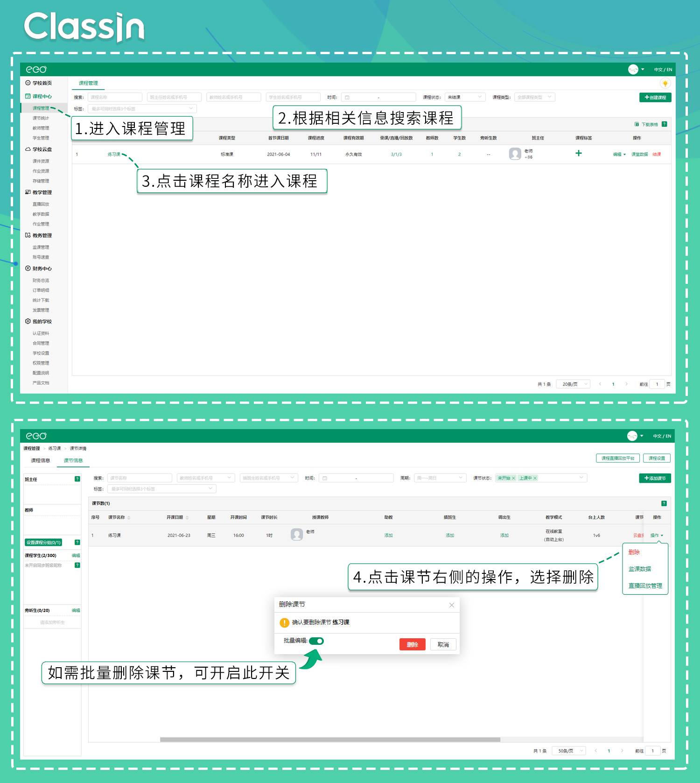Viewport: 700px width, 783px height.
Task: Click the 创建课程 button
Action: click(x=655, y=97)
